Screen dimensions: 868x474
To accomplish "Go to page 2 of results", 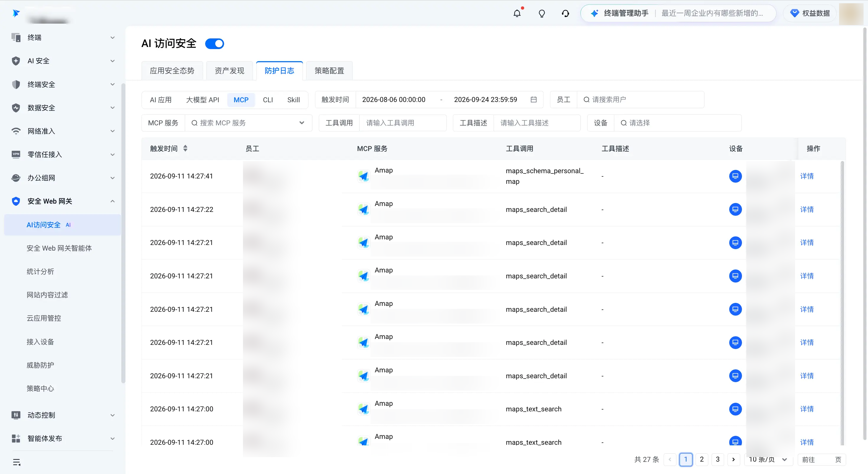I will tap(701, 459).
